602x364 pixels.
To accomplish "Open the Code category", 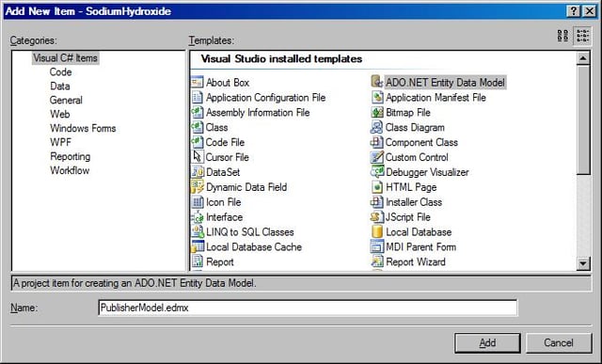I will coord(60,72).
